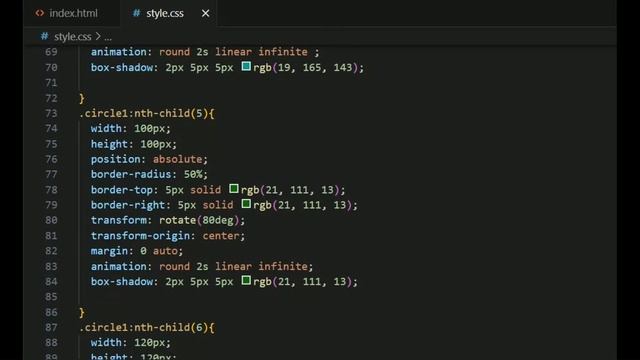
Task: Click the HTML file icon on index.html tab
Action: tap(40, 13)
